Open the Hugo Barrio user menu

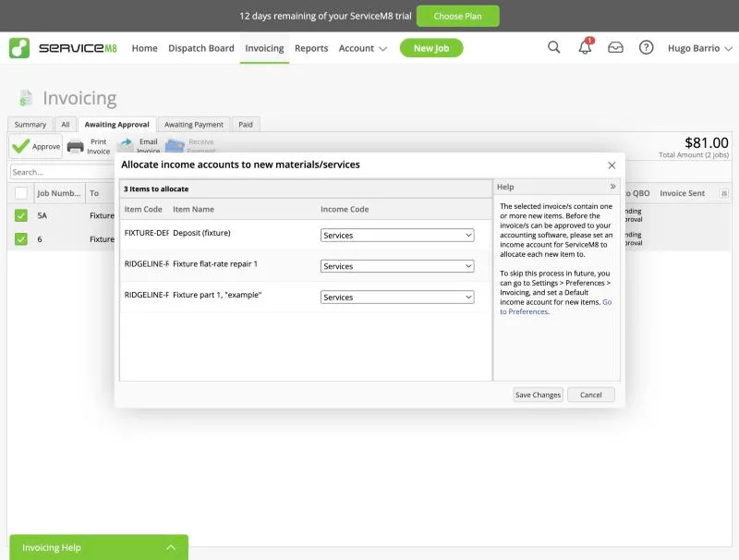700,48
